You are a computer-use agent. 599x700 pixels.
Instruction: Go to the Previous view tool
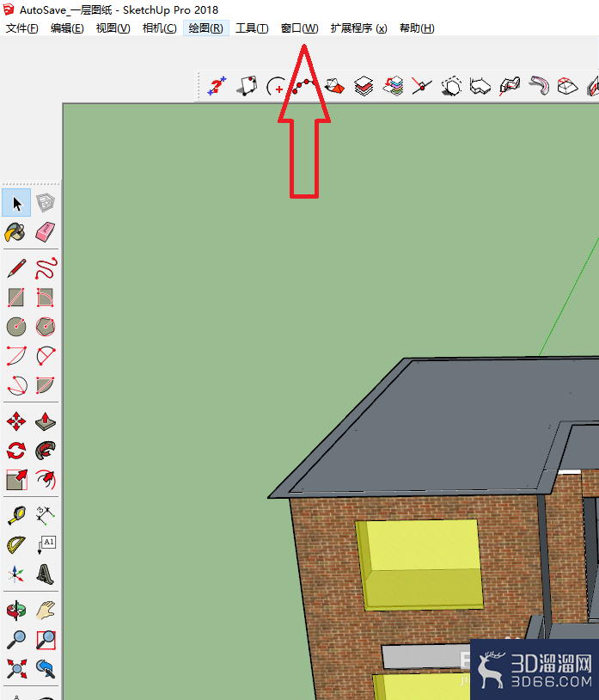(x=46, y=669)
